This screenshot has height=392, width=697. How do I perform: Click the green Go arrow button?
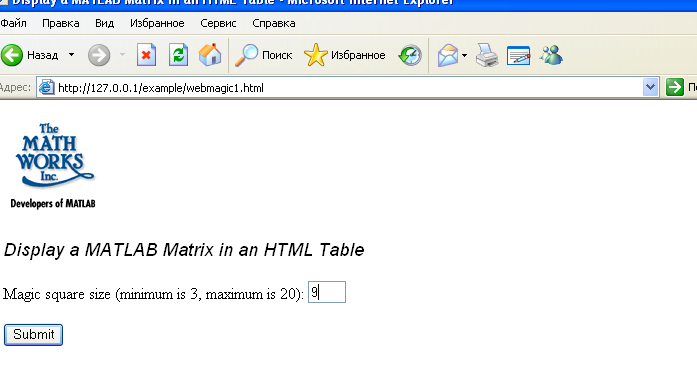674,87
